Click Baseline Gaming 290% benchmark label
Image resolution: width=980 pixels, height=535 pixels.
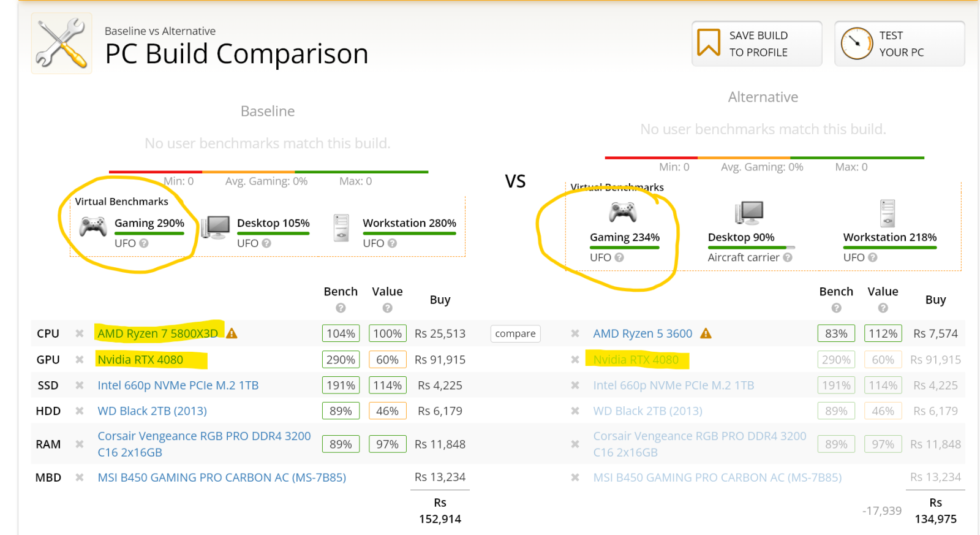tap(149, 223)
